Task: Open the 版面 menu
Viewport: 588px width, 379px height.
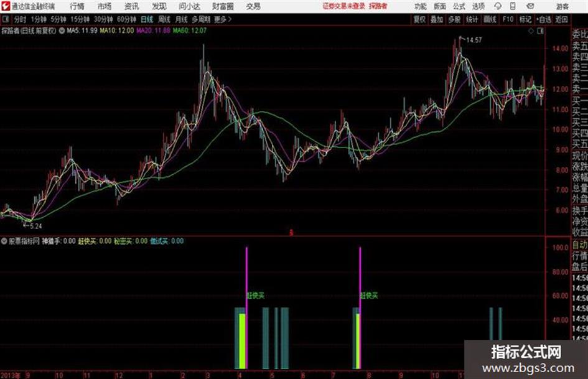Action: [439, 6]
